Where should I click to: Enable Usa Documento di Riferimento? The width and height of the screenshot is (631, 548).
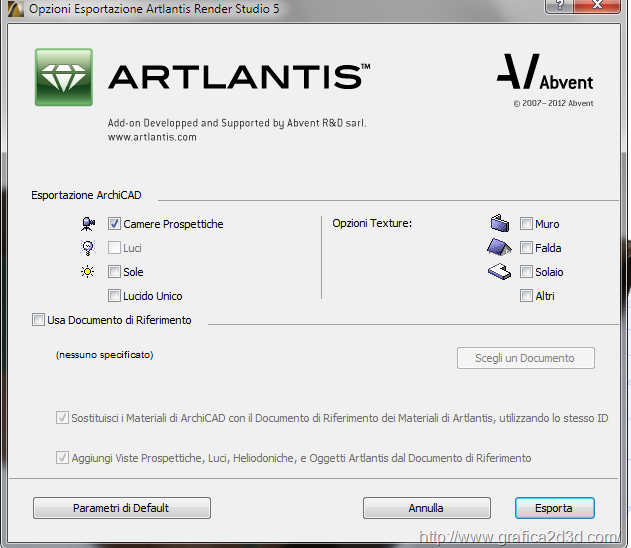pos(39,320)
